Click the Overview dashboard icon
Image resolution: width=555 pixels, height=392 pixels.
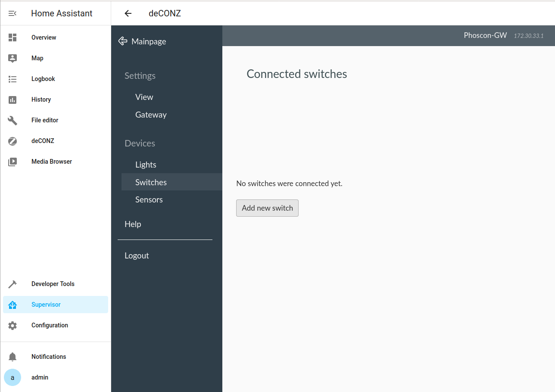pyautogui.click(x=12, y=37)
